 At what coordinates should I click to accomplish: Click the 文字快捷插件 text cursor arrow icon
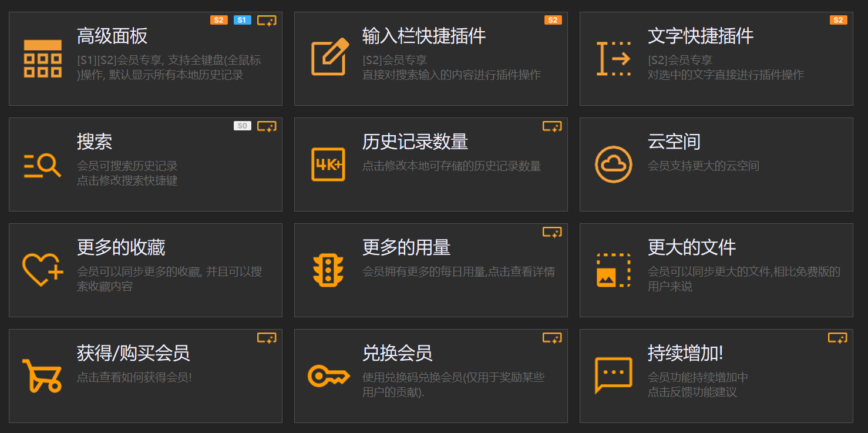(x=614, y=59)
